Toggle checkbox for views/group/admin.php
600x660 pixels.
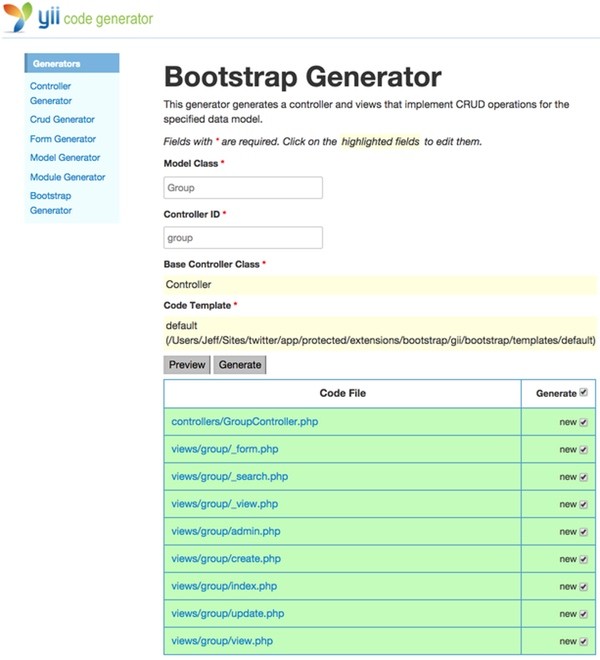[584, 532]
